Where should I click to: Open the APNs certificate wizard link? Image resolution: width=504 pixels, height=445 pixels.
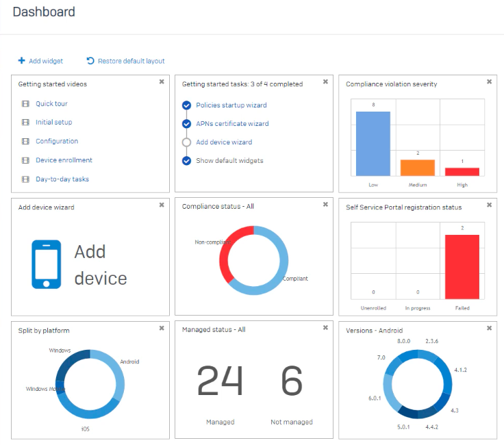pyautogui.click(x=232, y=124)
